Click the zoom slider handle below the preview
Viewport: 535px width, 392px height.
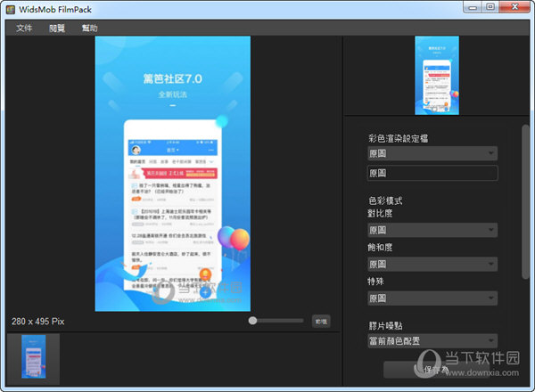coord(252,321)
